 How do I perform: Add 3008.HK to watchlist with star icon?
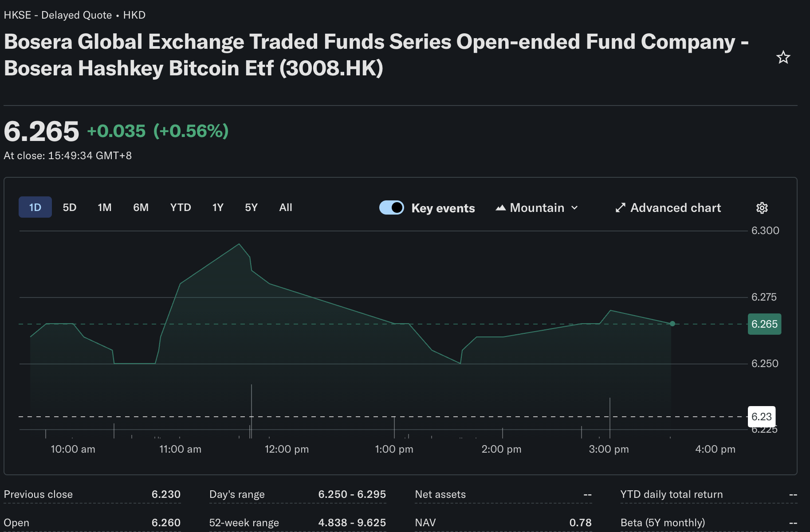pos(783,57)
